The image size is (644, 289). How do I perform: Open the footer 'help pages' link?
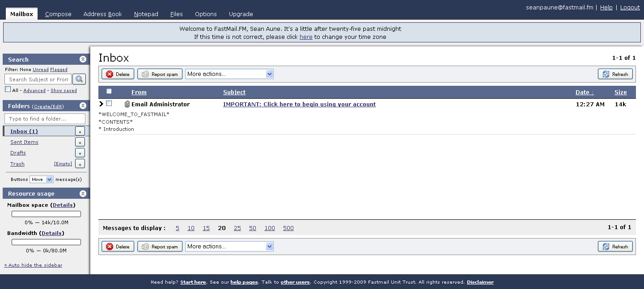(244, 282)
